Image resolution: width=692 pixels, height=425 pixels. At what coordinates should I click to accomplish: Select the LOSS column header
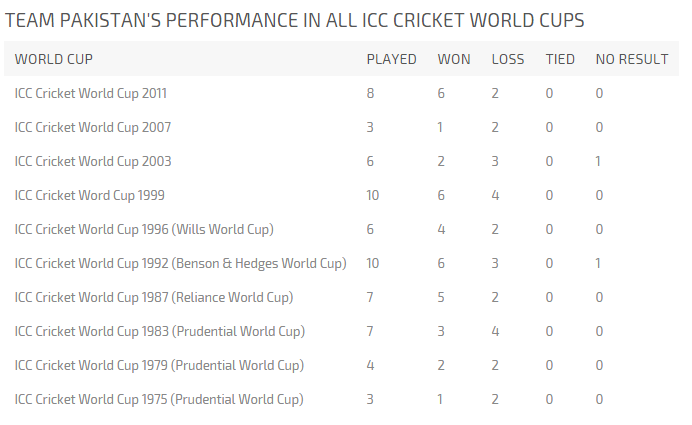(x=508, y=59)
